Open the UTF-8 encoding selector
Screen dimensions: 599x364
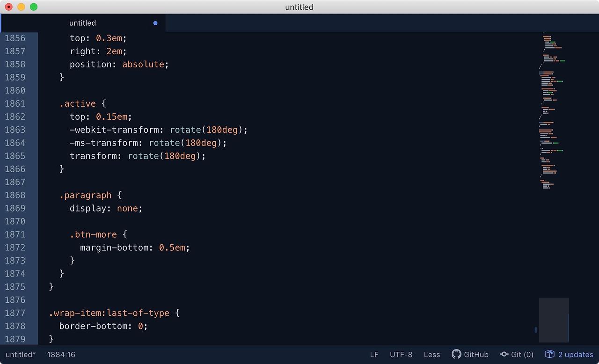point(401,354)
